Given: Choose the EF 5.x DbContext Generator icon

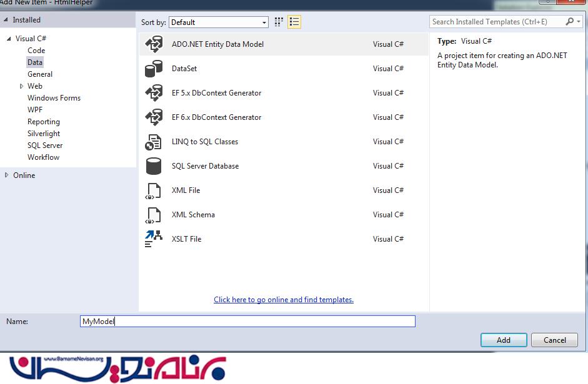Looking at the screenshot, I should [153, 93].
